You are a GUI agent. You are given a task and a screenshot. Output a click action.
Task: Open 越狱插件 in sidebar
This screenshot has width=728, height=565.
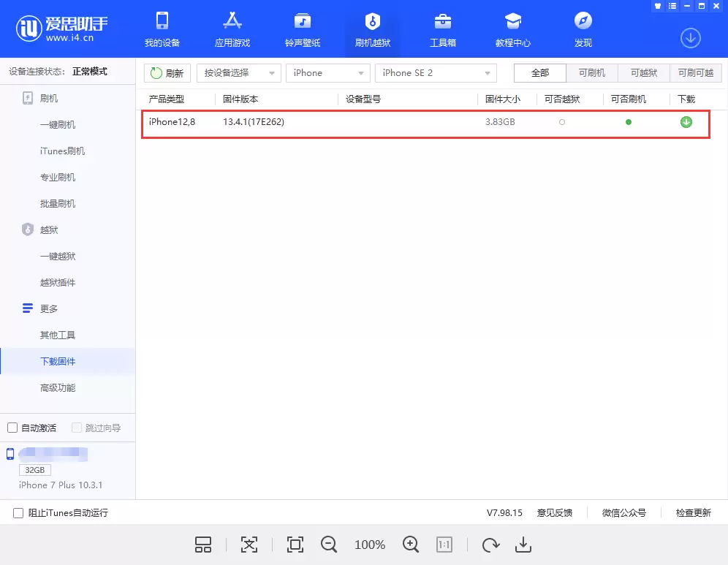click(58, 282)
